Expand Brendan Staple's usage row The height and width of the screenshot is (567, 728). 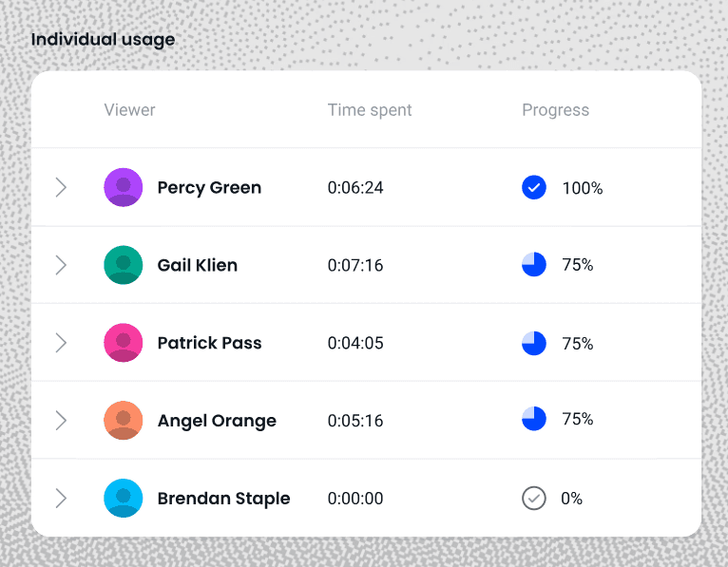(x=61, y=499)
